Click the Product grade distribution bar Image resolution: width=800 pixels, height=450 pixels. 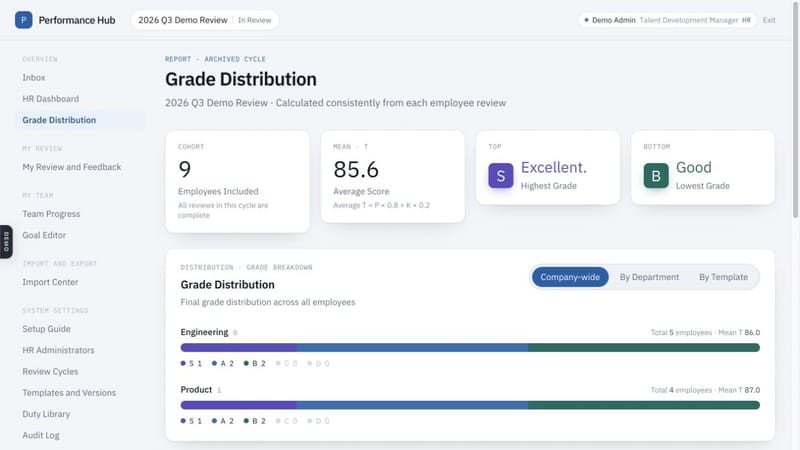(470, 405)
